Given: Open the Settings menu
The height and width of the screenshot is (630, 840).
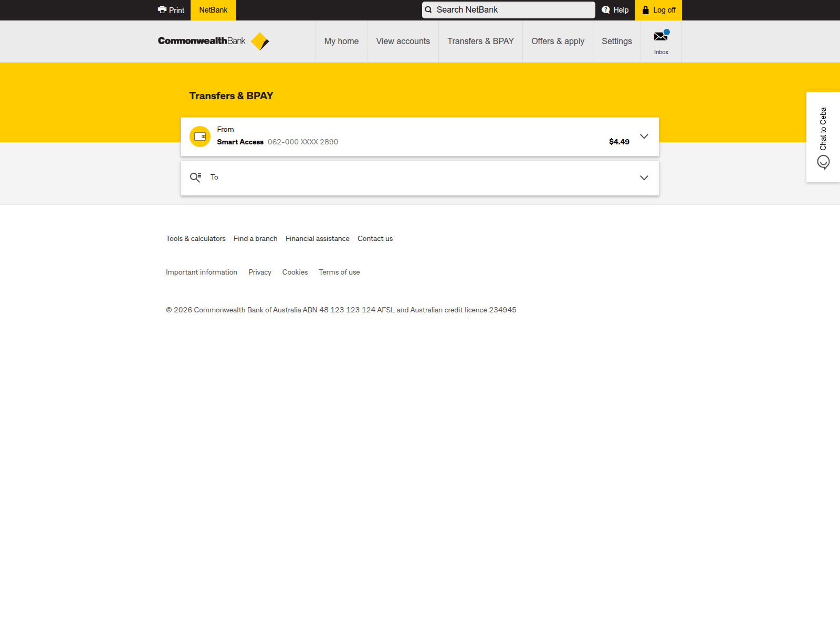Looking at the screenshot, I should tap(616, 41).
